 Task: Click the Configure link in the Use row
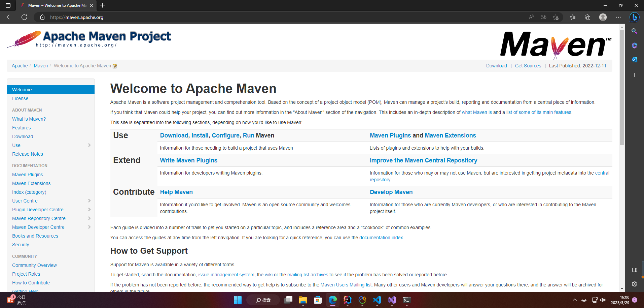coord(226,135)
